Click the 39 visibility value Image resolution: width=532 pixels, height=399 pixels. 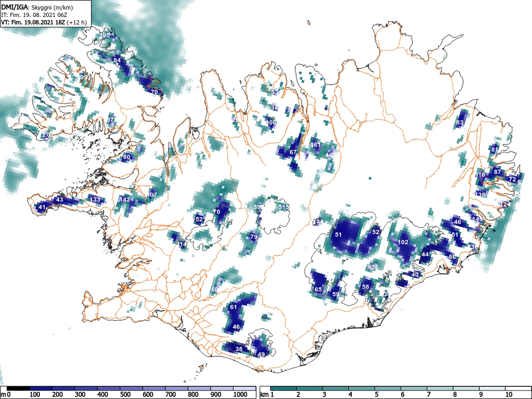coord(257,207)
